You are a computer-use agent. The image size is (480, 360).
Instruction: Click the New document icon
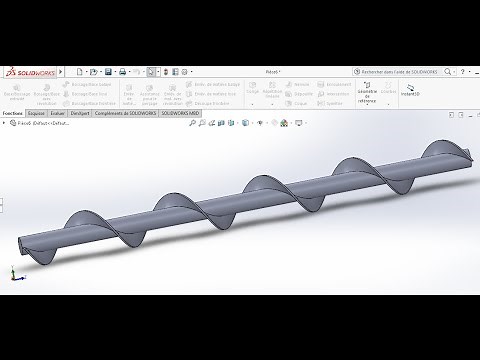(x=79, y=72)
